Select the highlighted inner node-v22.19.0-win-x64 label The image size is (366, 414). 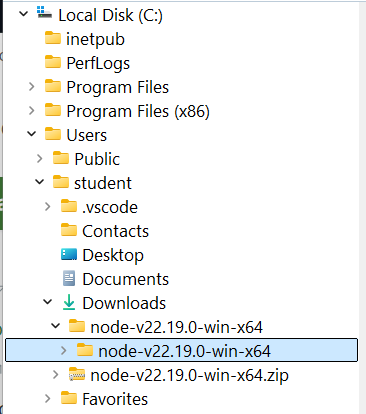click(x=184, y=351)
